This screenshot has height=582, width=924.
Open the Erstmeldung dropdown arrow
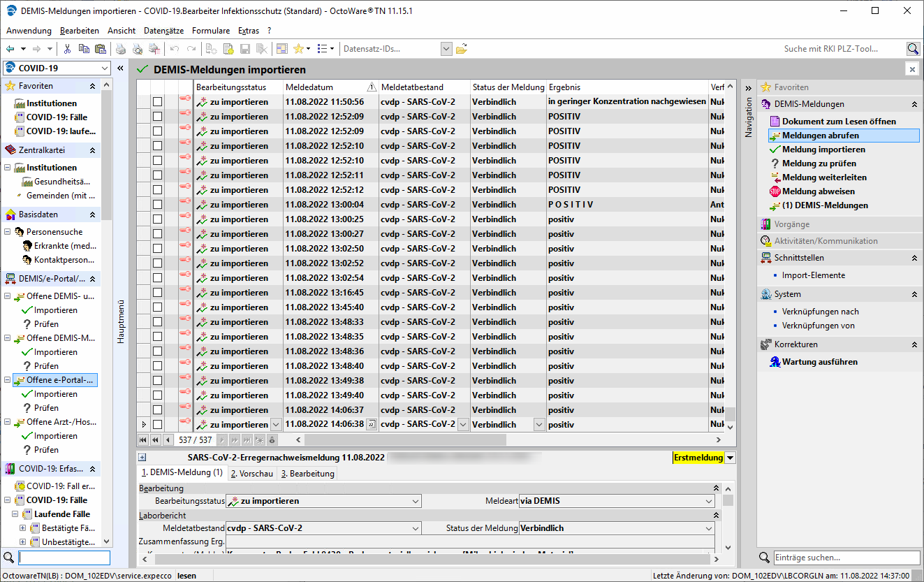click(x=730, y=458)
